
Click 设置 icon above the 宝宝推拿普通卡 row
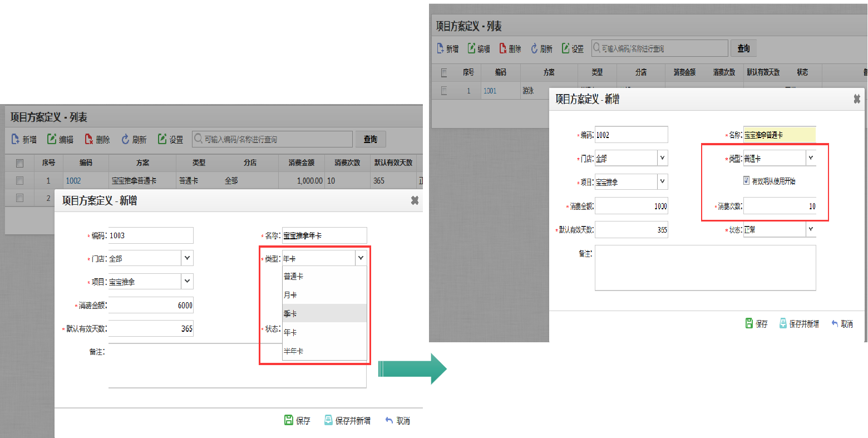162,139
